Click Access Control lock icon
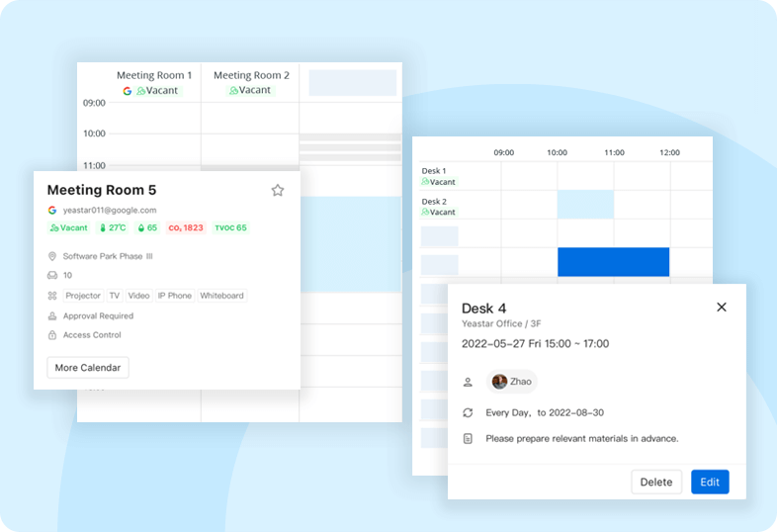 click(x=52, y=335)
